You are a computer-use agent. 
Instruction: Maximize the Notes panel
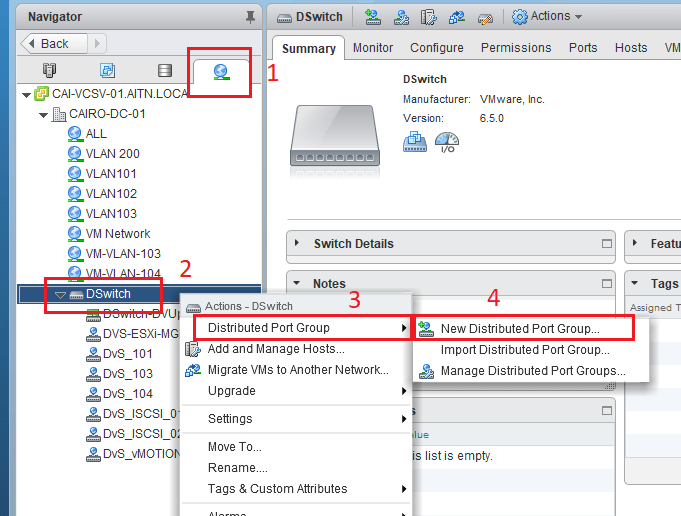(x=606, y=284)
